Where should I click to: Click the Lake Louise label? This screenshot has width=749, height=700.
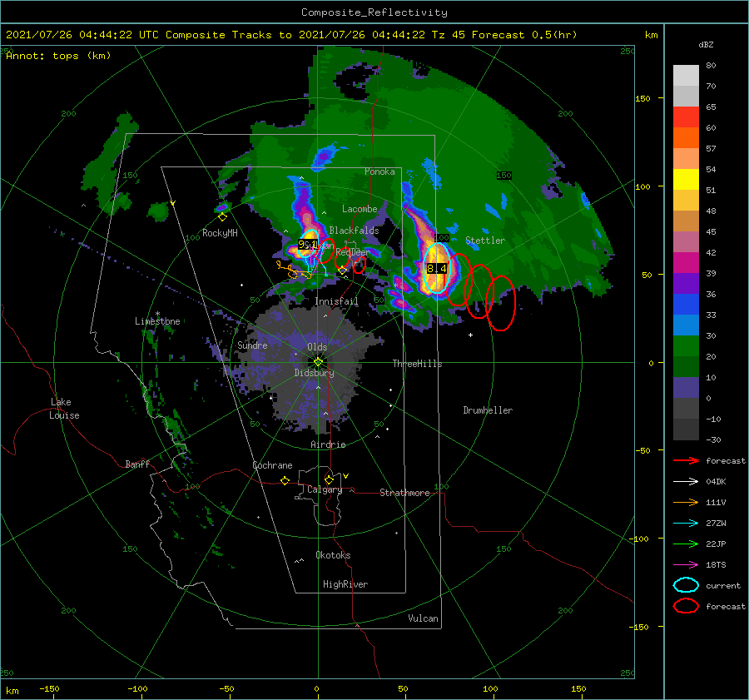click(64, 409)
